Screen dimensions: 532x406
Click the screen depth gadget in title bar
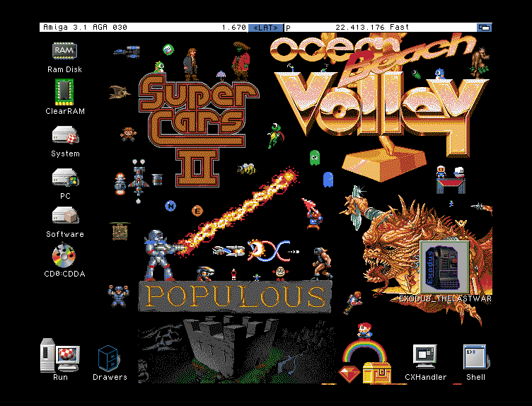(484, 28)
